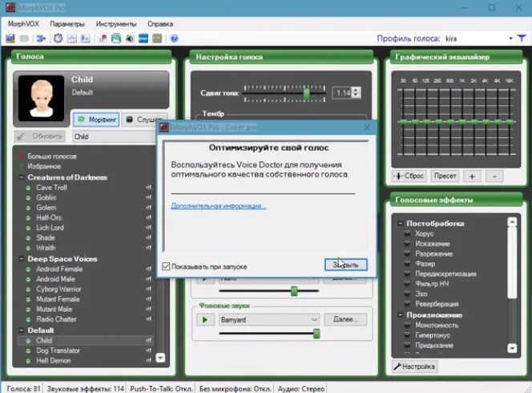
Task: Click the speaker icon in the toolbar
Action: coord(130,38)
